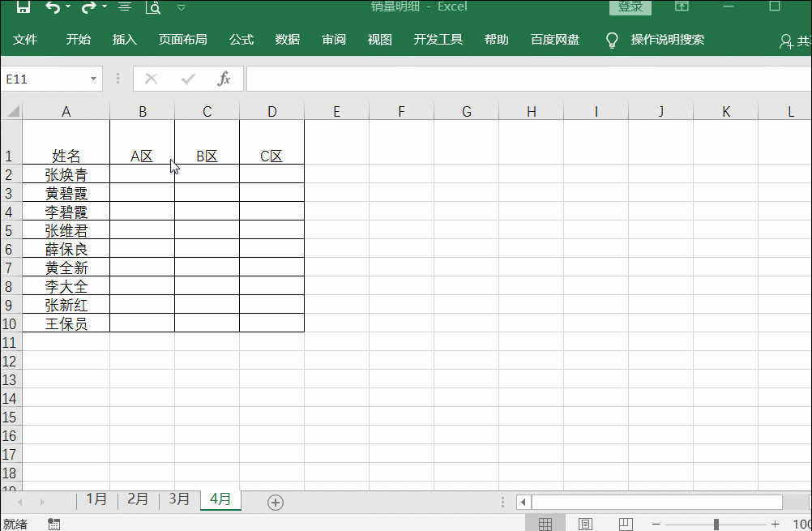The height and width of the screenshot is (531, 812).
Task: Open the Quick Access Toolbar customization dropdown
Action: (180, 7)
